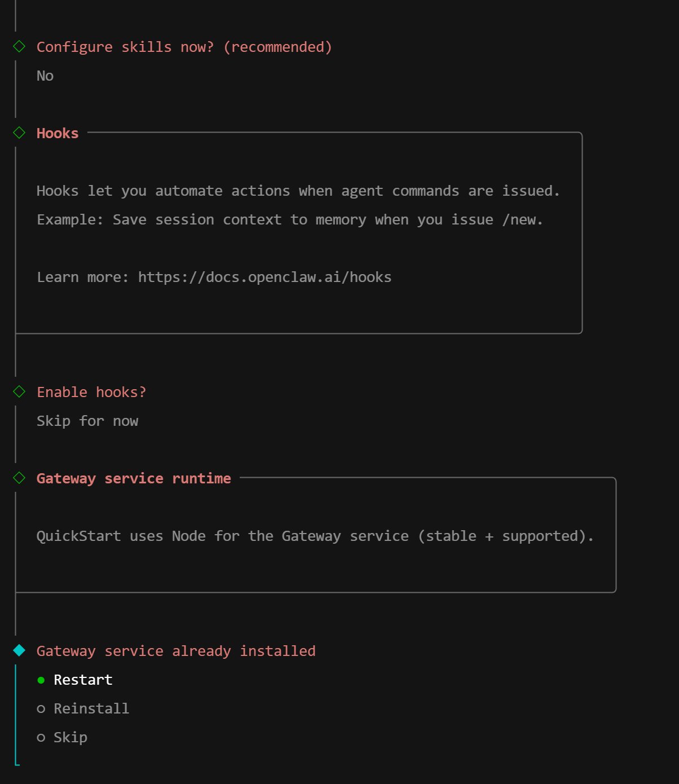Image resolution: width=679 pixels, height=784 pixels.
Task: Click the QuickStart uses Node description line
Action: point(315,536)
